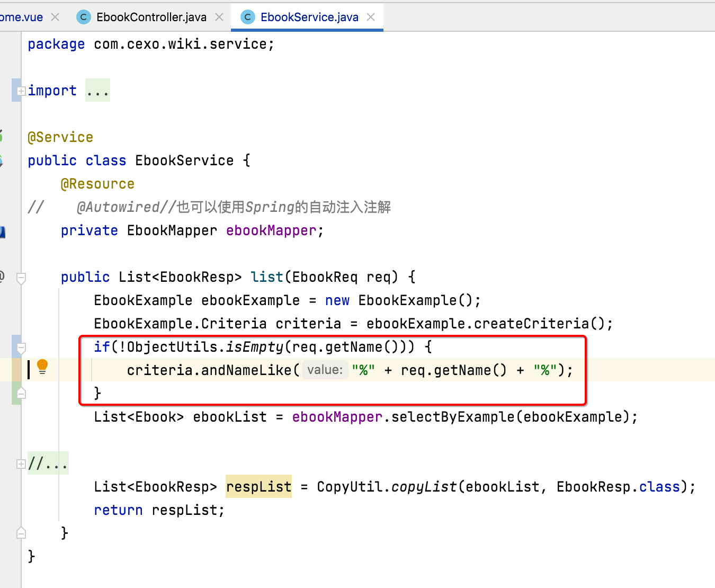Image resolution: width=715 pixels, height=588 pixels.
Task: Click the gutter icon beside @Service annotation
Action: [x=2, y=136]
